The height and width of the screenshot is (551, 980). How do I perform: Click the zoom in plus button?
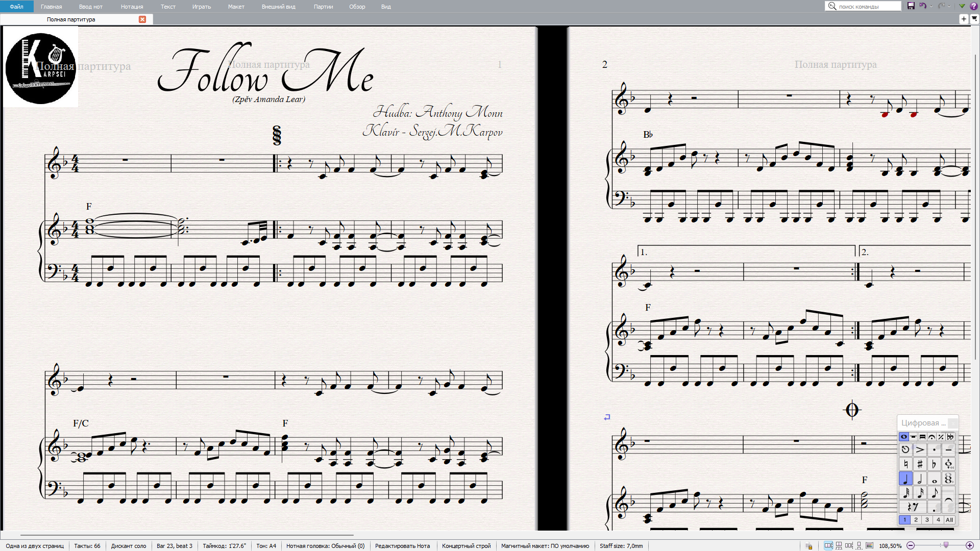point(970,546)
